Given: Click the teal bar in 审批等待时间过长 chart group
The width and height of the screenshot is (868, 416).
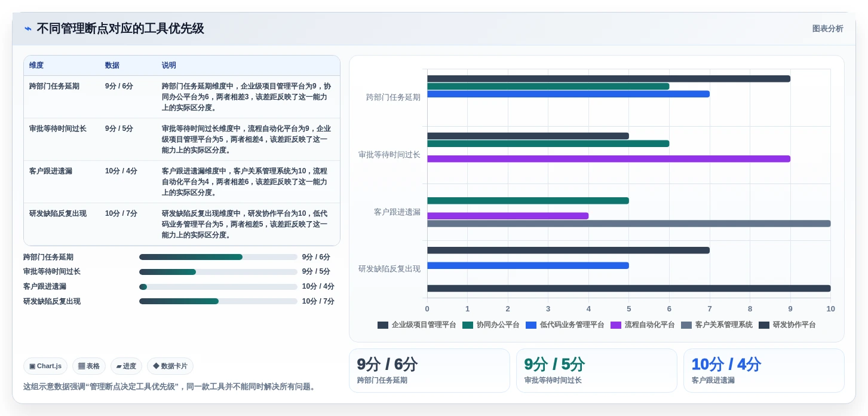Looking at the screenshot, I should click(x=548, y=143).
